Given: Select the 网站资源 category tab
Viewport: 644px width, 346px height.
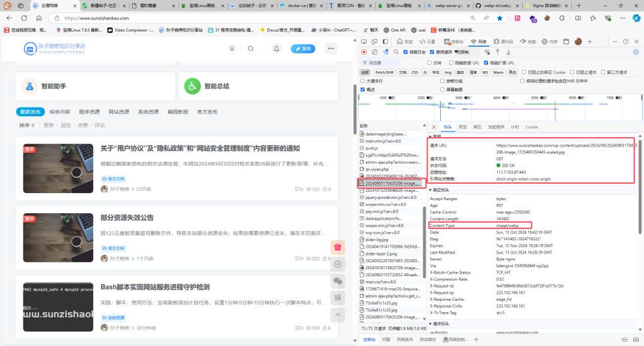Looking at the screenshot, I should point(119,112).
